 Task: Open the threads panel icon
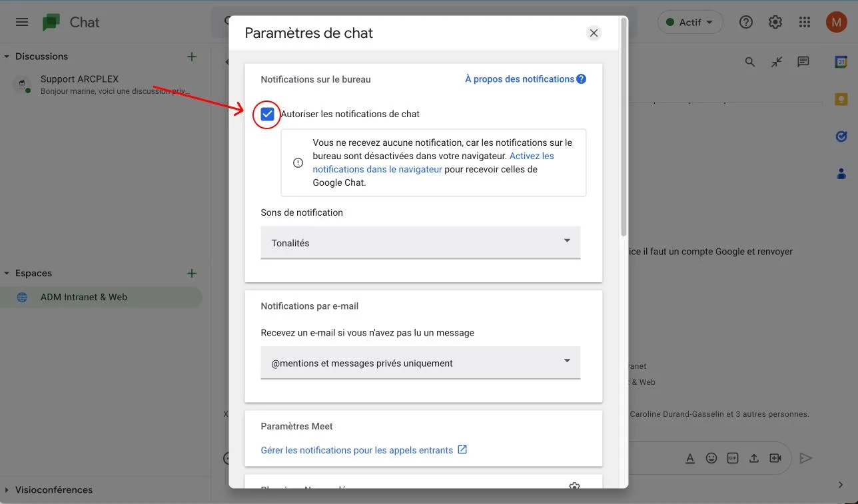(x=803, y=62)
